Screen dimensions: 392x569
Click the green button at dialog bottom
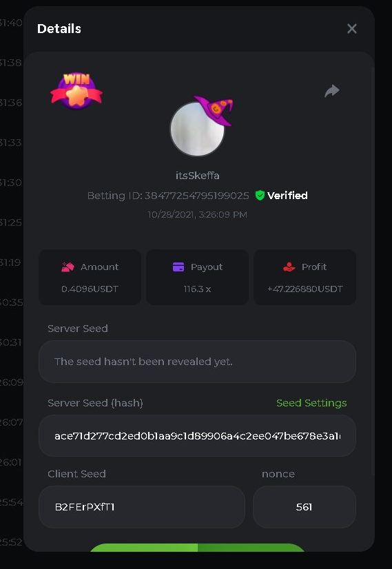point(197,548)
